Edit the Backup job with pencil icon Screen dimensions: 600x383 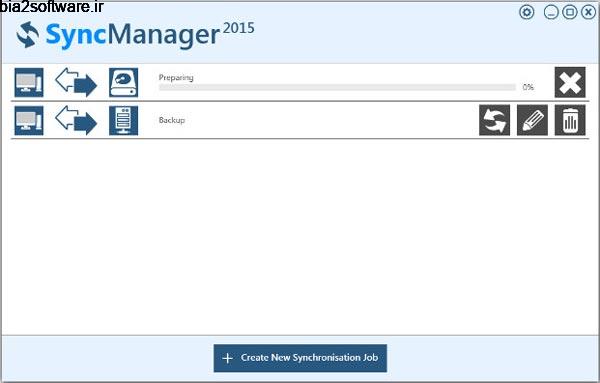[532, 120]
